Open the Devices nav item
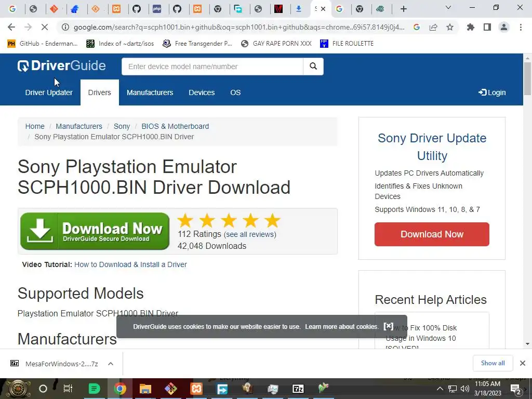 pyautogui.click(x=202, y=92)
